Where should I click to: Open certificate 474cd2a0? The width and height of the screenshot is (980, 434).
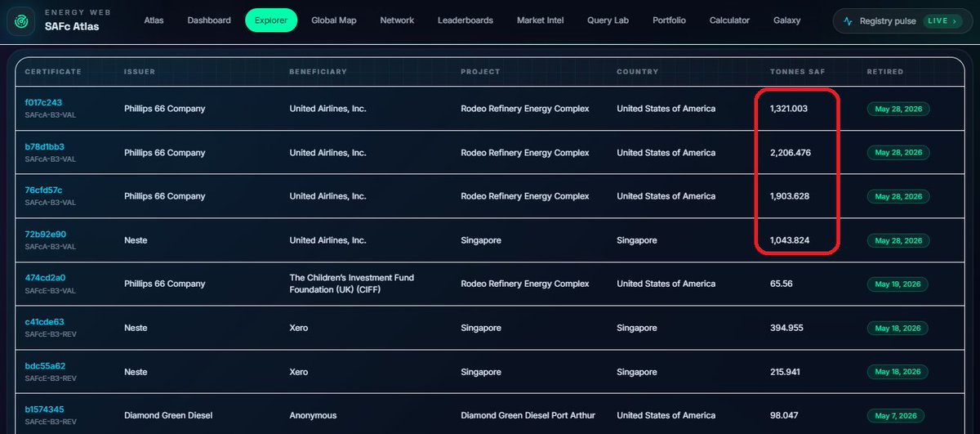click(45, 277)
